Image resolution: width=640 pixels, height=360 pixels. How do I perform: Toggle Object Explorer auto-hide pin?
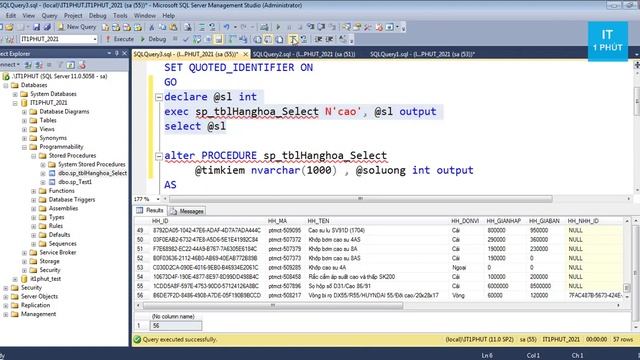pyautogui.click(x=117, y=53)
